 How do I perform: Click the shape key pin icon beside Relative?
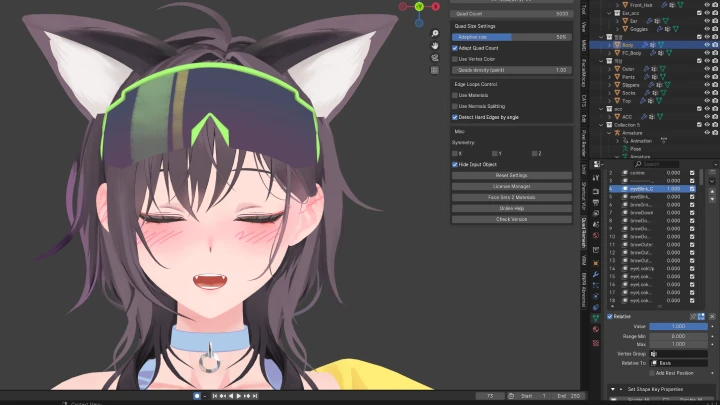tap(693, 317)
